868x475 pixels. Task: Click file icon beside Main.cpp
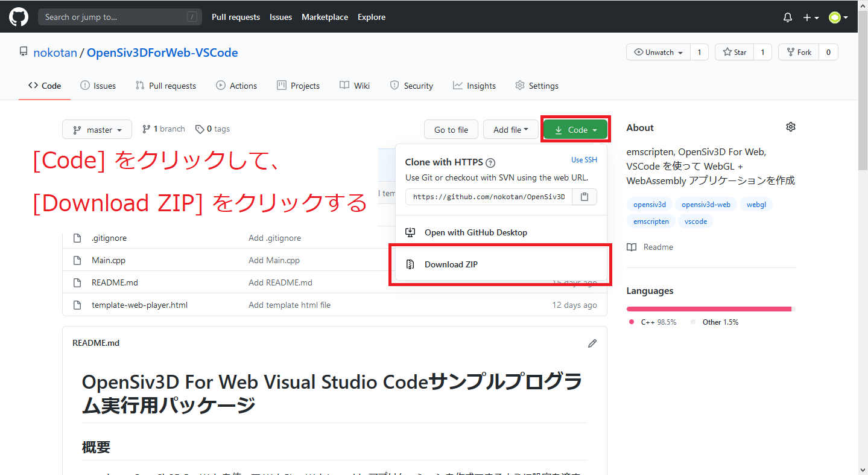coord(77,260)
